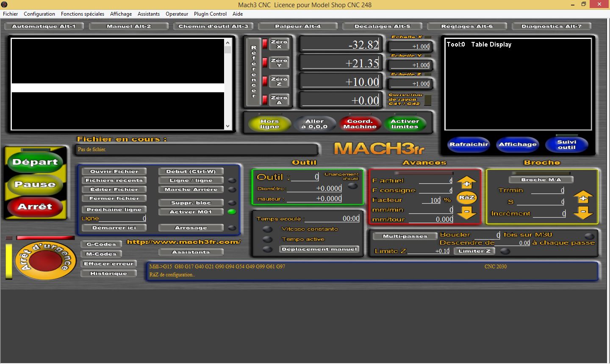Decrease feed rate with Avances minus arrow
Screen dimensions: 610x364
pos(466,212)
